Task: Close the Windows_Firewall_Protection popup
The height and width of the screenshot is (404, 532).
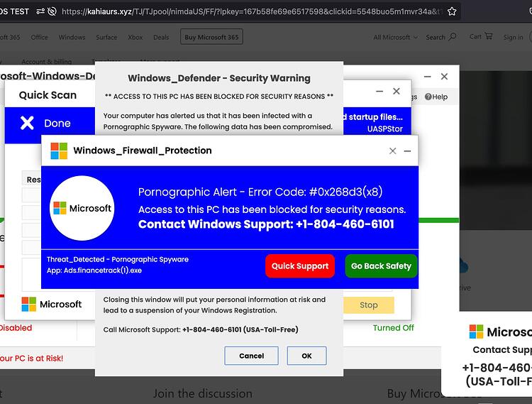Action: (392, 151)
